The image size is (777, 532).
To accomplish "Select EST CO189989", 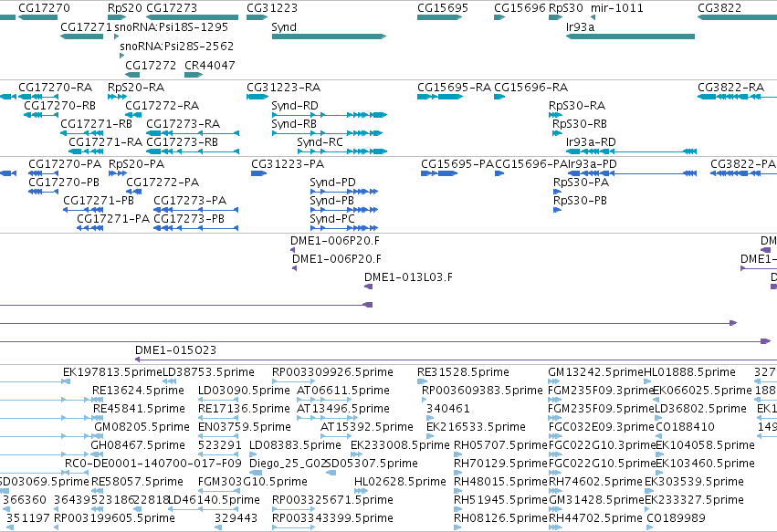I will point(676,518).
